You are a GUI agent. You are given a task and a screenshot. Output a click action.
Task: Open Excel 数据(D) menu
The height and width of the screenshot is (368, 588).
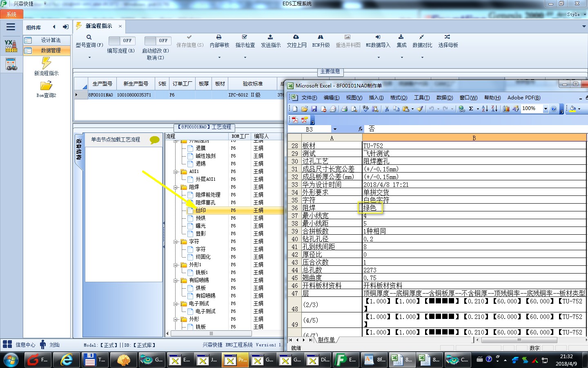pos(444,98)
